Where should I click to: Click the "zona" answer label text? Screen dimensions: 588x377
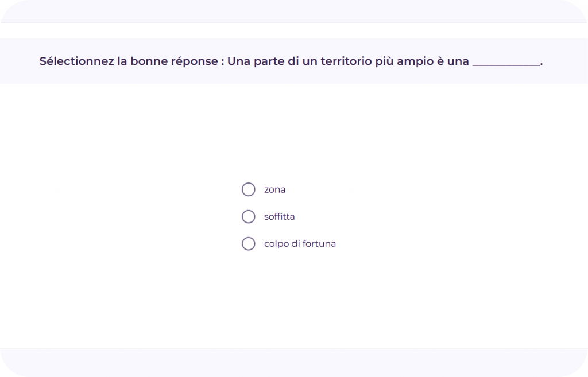point(274,189)
